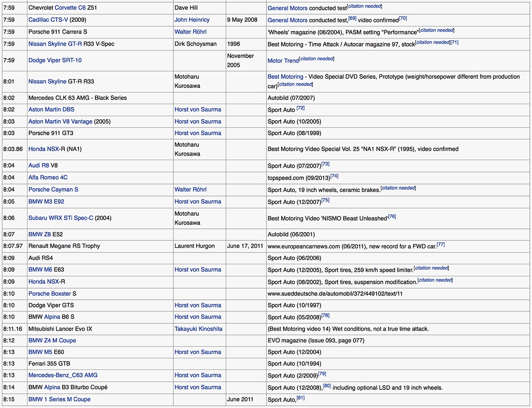532x408 pixels.
Task: Open citation reference 78
Action: [x=325, y=315]
